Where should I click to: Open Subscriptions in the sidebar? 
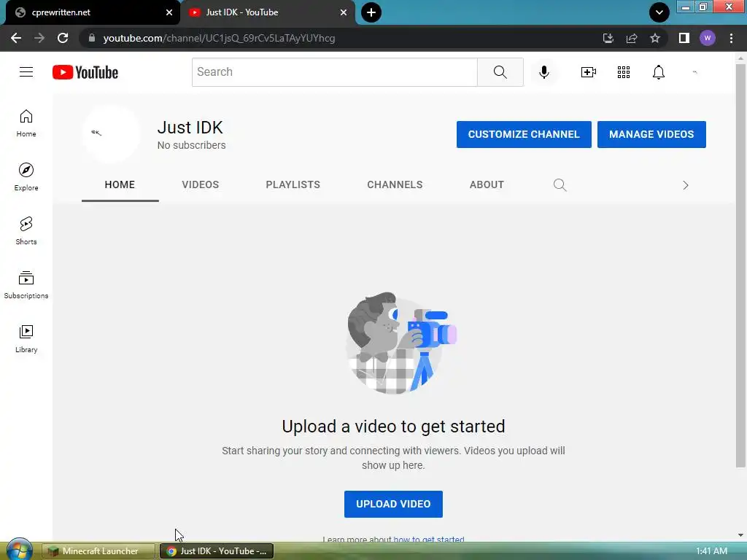click(x=26, y=285)
